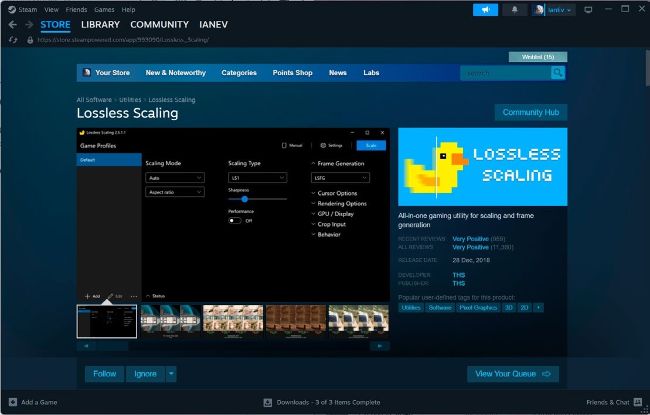Viewport: 650px width, 415px height.
Task: Click the Follow button
Action: (x=104, y=374)
